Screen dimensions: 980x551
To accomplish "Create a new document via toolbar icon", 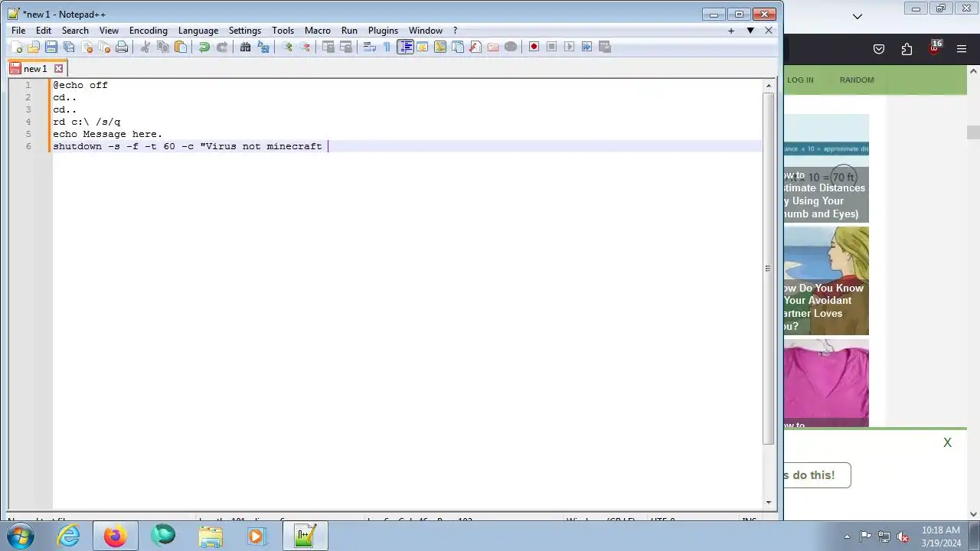I will pos(16,47).
